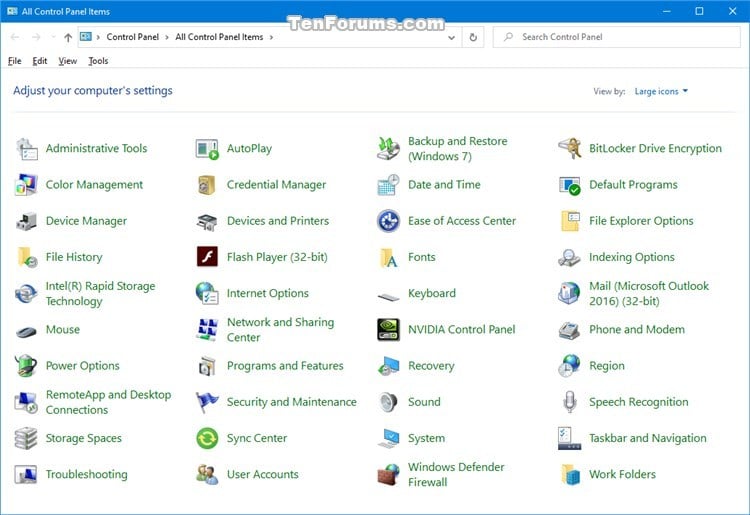Image resolution: width=750 pixels, height=515 pixels.
Task: Open the Device Manager icon
Action: click(x=26, y=221)
